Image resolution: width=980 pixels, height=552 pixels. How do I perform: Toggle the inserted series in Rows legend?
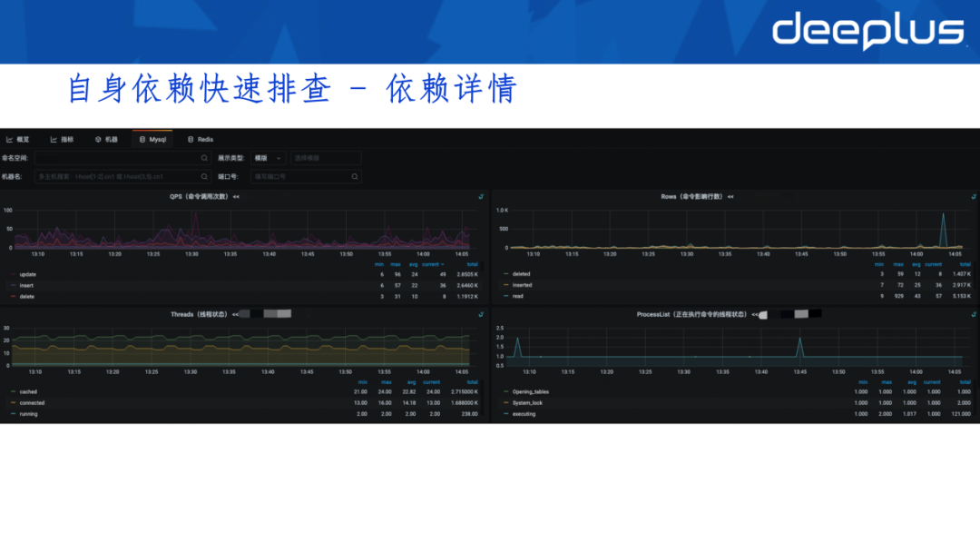coord(522,285)
